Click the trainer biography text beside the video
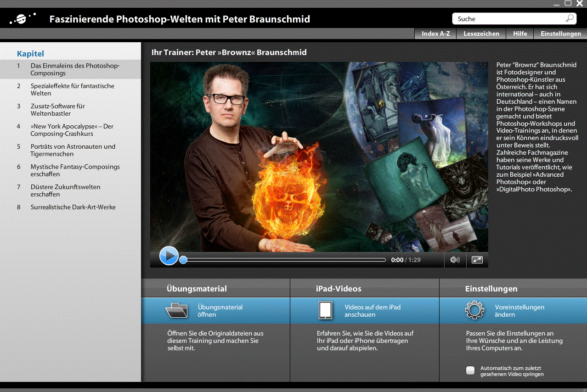 click(536, 127)
